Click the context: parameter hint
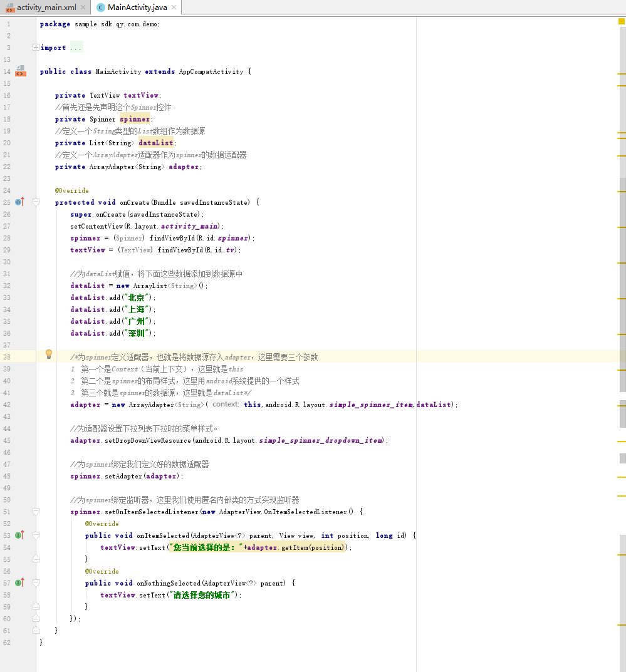 click(x=226, y=404)
